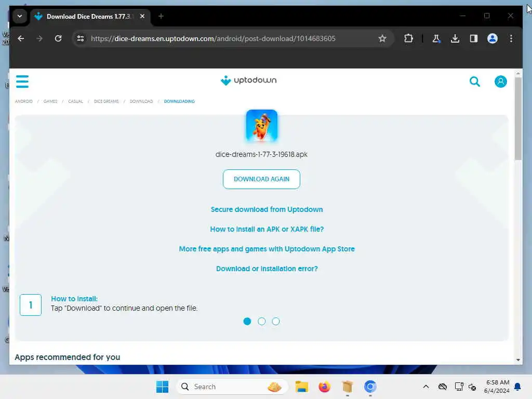Open Secure download from Uptodown link
The height and width of the screenshot is (399, 532).
point(267,209)
